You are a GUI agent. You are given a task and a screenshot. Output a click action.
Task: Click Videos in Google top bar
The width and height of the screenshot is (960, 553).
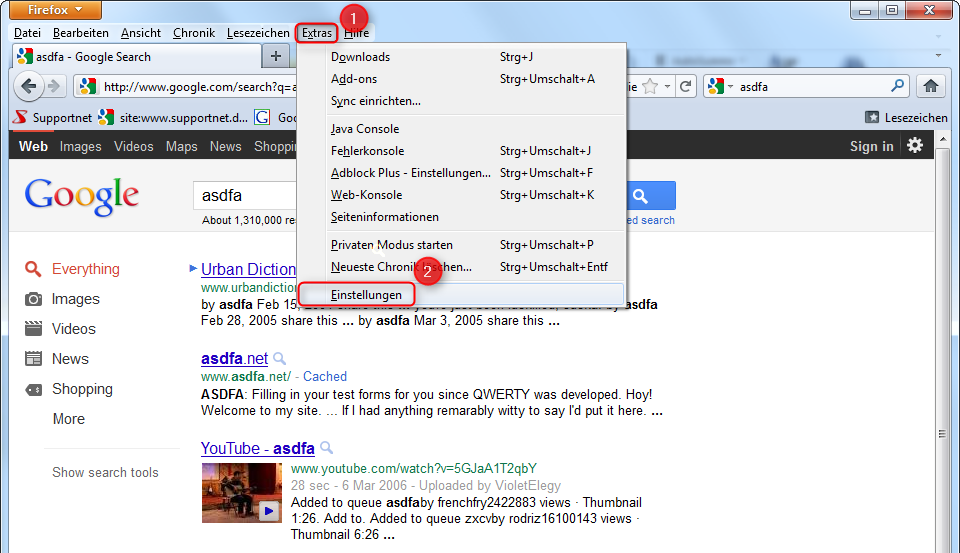133,146
